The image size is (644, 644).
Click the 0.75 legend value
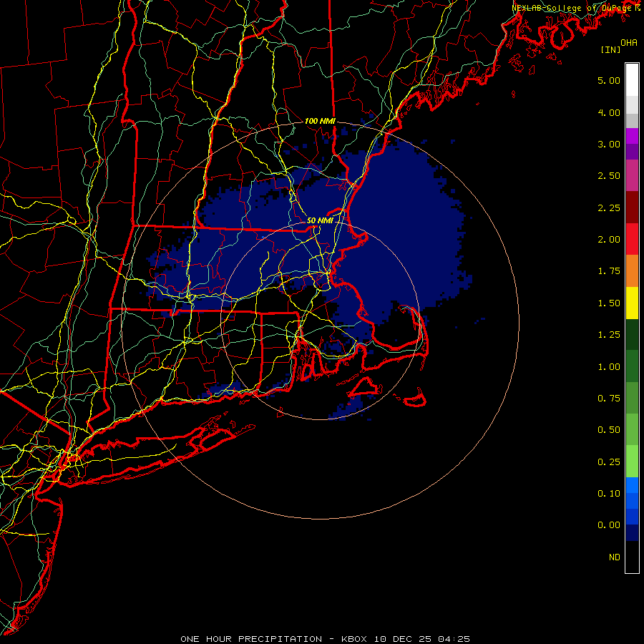click(x=609, y=399)
